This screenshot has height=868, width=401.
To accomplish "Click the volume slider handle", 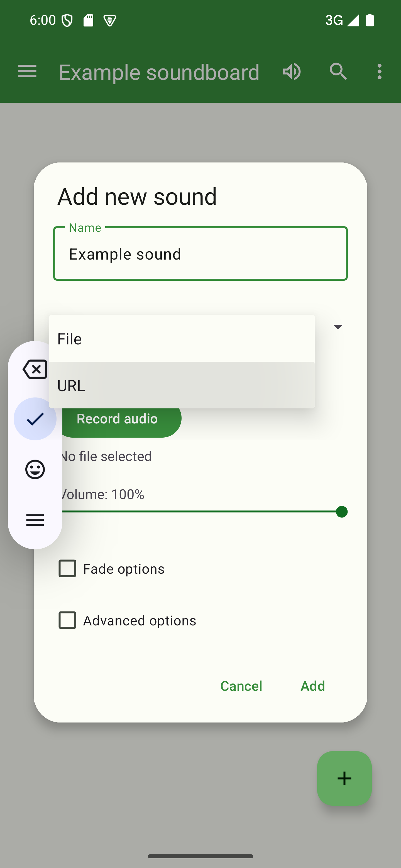I will tap(342, 512).
